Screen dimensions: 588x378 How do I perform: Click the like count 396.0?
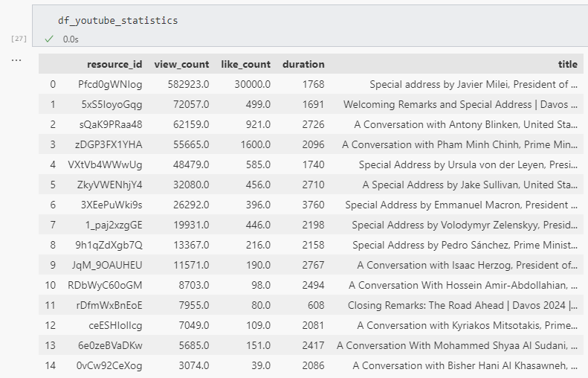(x=258, y=205)
